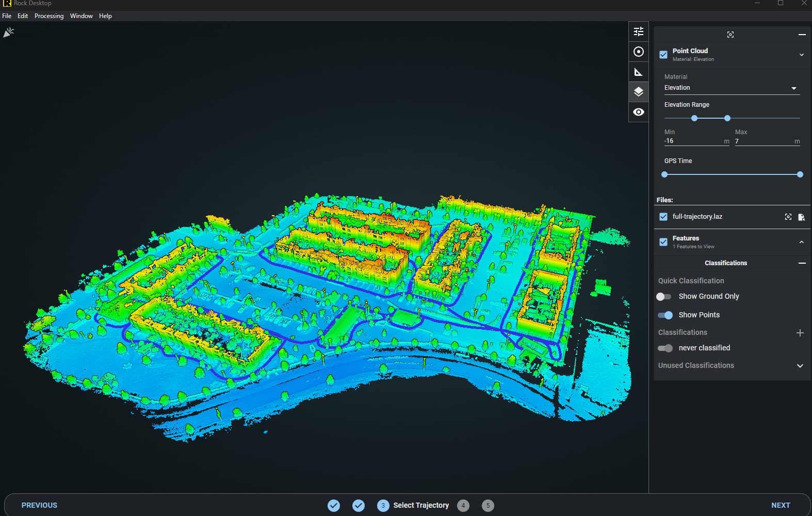Image resolution: width=812 pixels, height=516 pixels.
Task: Click the NEXT button
Action: [x=781, y=505]
